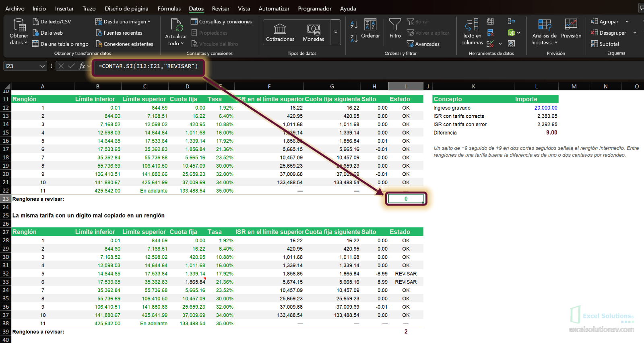Open the Archivo menu
The width and height of the screenshot is (644, 343).
pyautogui.click(x=15, y=8)
